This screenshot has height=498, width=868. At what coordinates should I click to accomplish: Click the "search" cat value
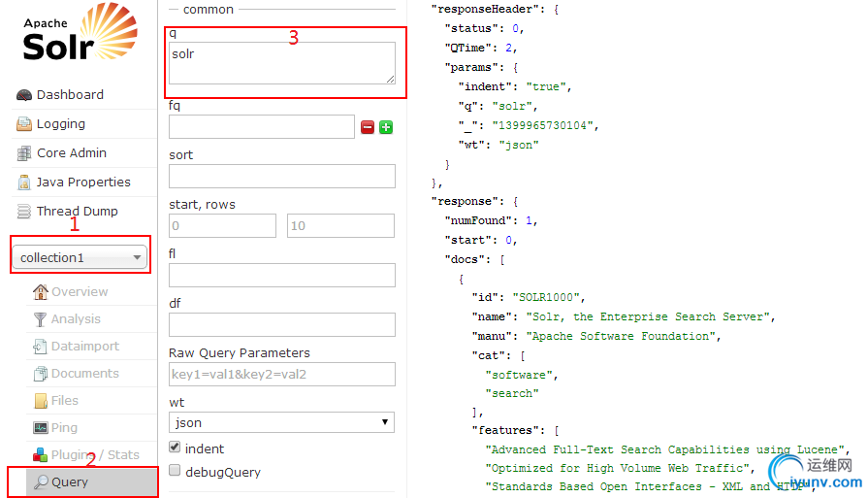(x=512, y=393)
